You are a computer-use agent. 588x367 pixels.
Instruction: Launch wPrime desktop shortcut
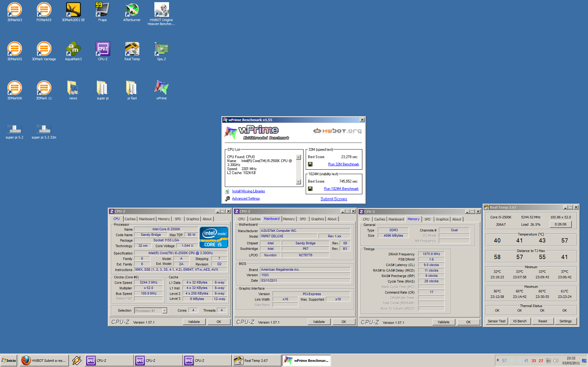coord(161,90)
